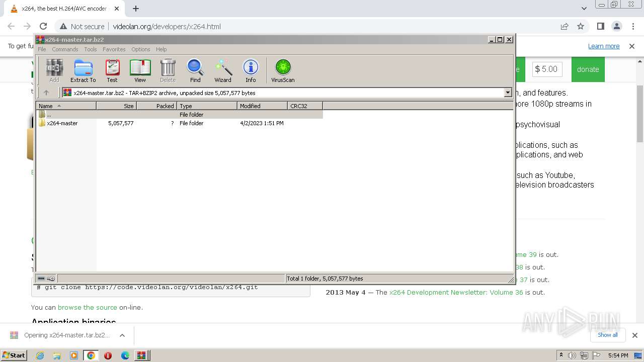This screenshot has height=362, width=644.
Task: Click the Windows Start button
Action: click(14, 355)
